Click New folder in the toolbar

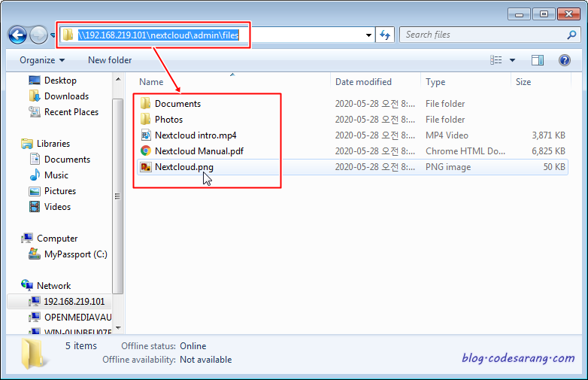(110, 60)
